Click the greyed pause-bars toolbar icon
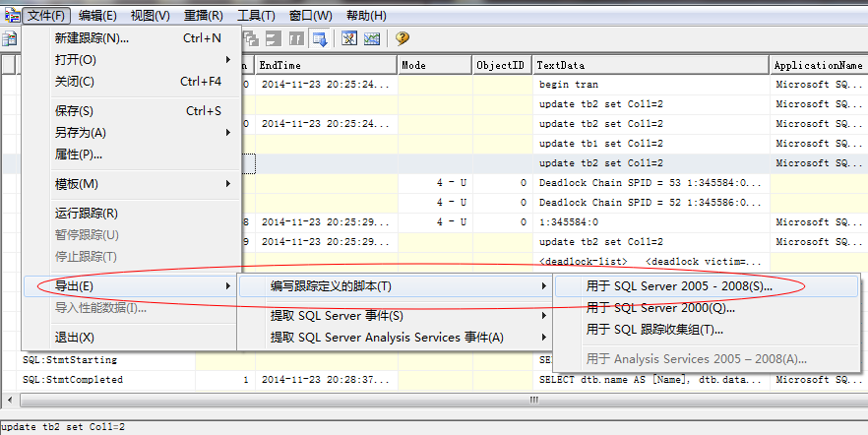This screenshot has width=868, height=435. coord(297,38)
